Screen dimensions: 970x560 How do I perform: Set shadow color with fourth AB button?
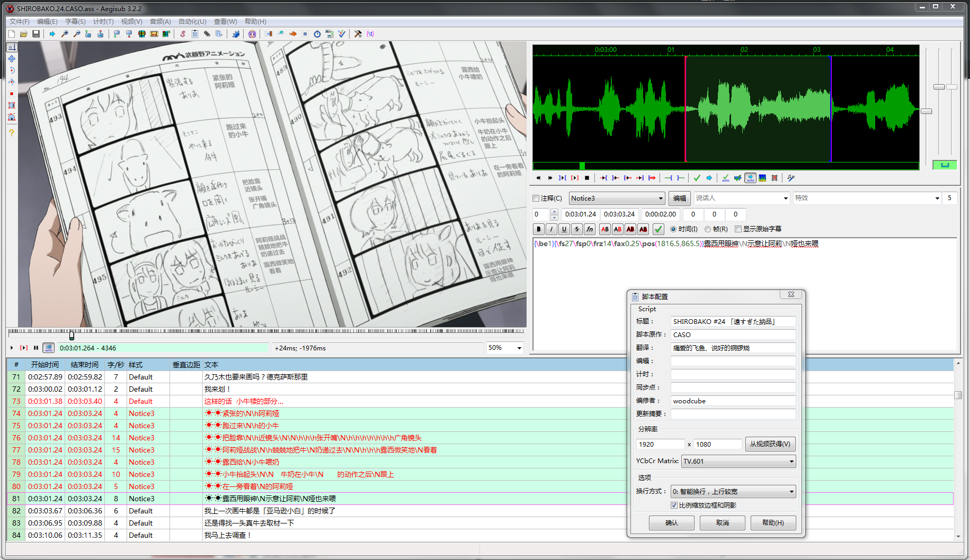[643, 229]
